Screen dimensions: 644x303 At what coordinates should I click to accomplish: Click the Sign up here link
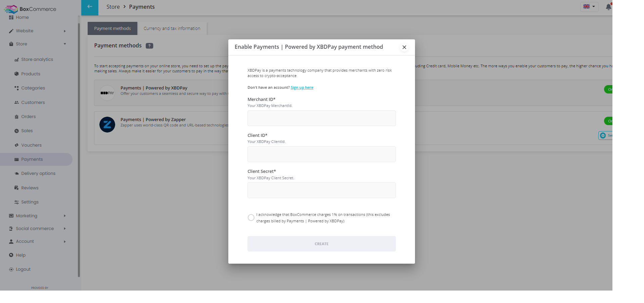point(302,87)
